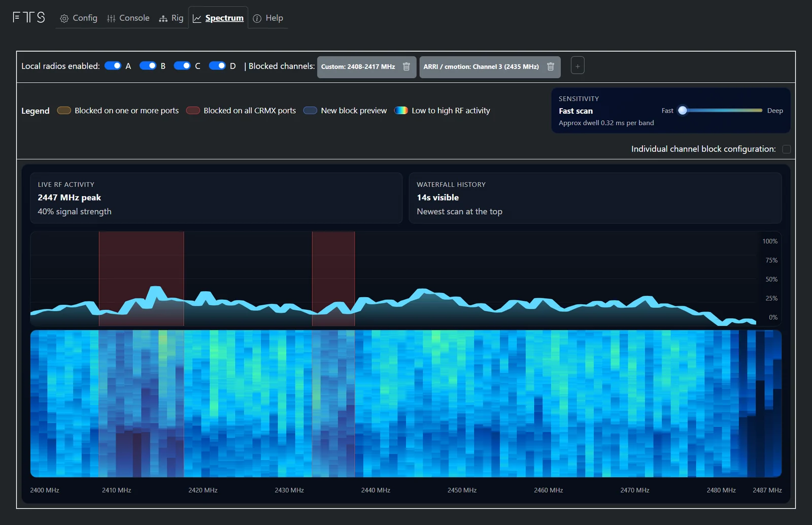The image size is (812, 525).
Task: Click the blocked-on-all-CRMX-ports legend swatch
Action: (193, 111)
